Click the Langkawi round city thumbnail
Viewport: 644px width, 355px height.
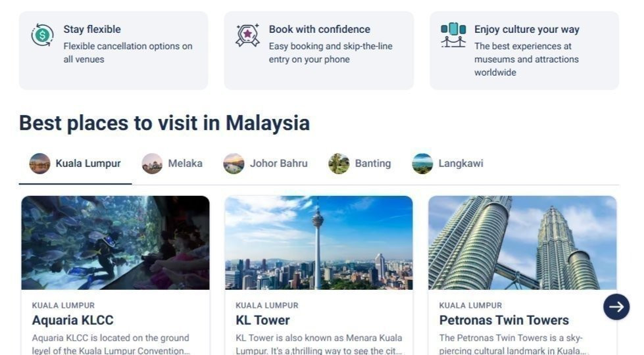(422, 163)
